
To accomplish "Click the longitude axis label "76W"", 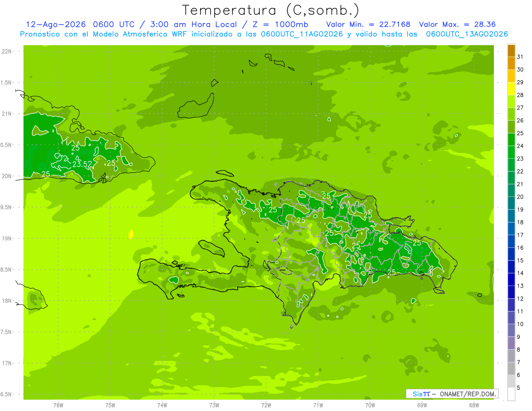I will (58, 405).
